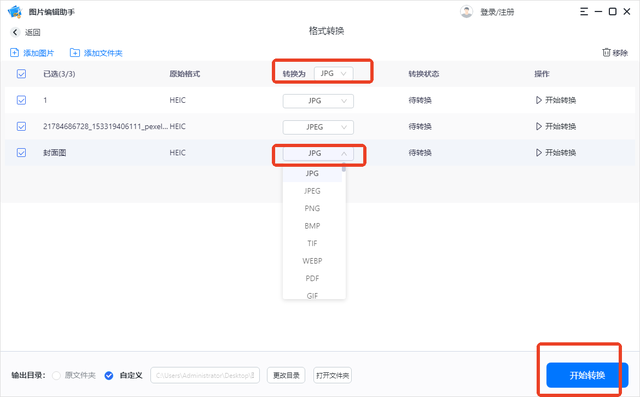The image size is (640, 397).
Task: Click the 格式转换 page title
Action: 326,31
